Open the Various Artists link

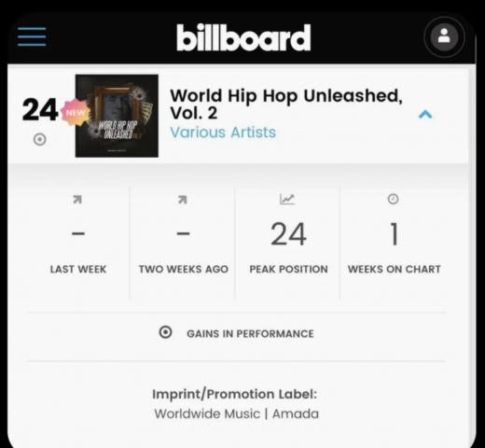(223, 133)
